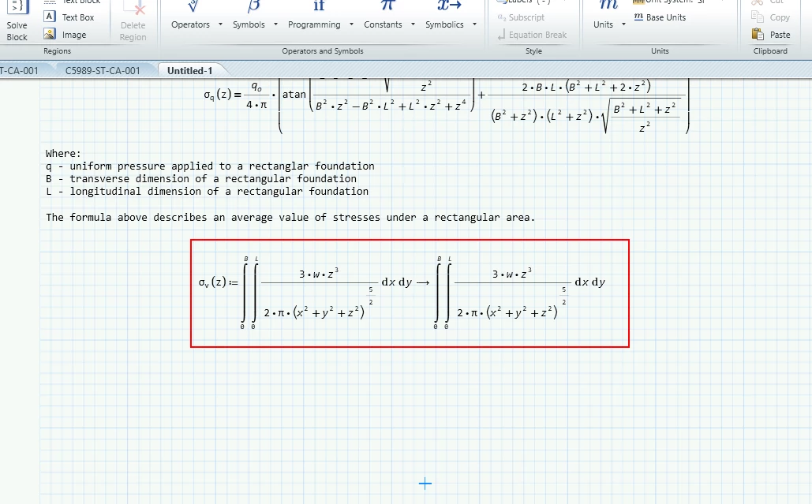
Task: Open the Programming 'if' icon
Action: (x=319, y=6)
